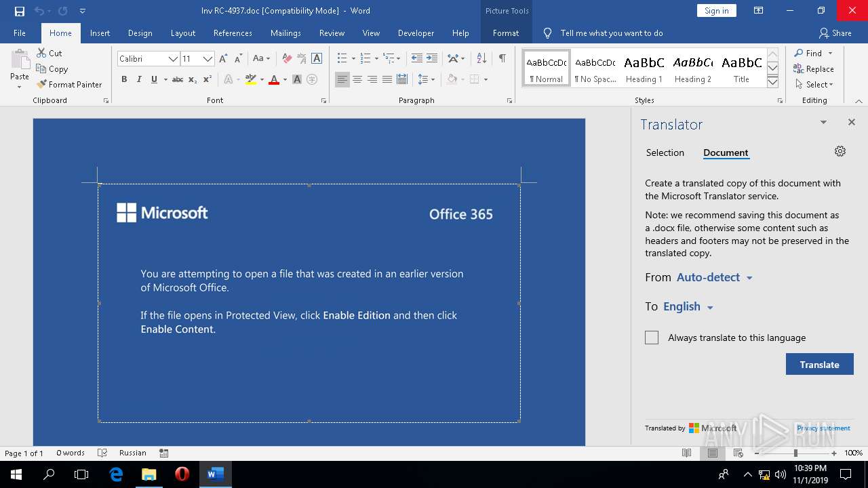Click the spelling and proofing status icon
Viewport: 868px width, 488px height.
102,453
